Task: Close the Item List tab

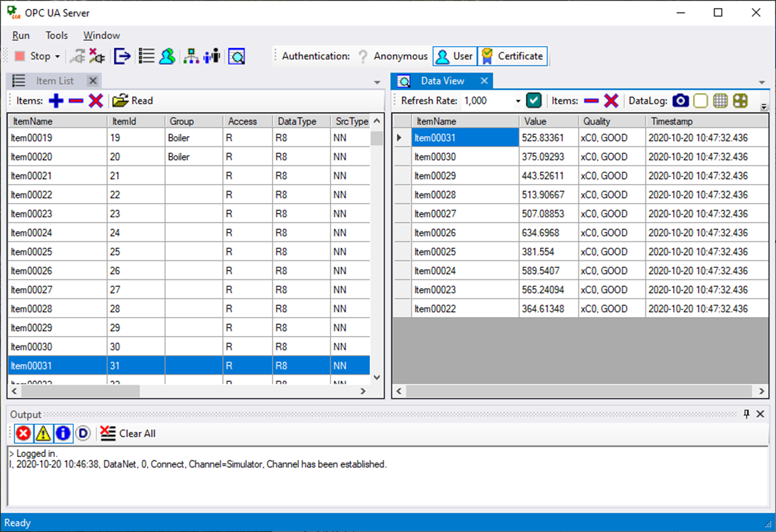Action: point(93,81)
